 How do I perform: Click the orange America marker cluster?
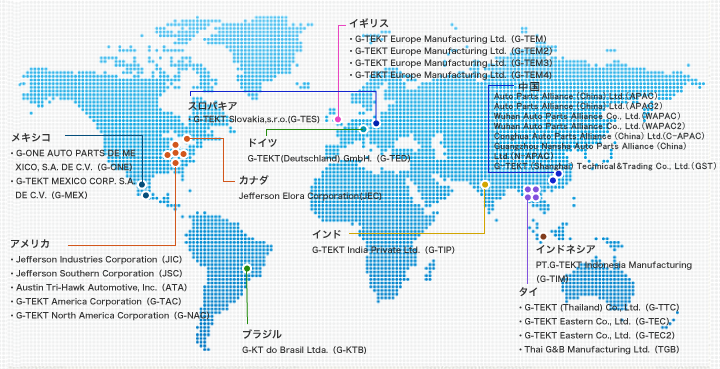(175, 154)
